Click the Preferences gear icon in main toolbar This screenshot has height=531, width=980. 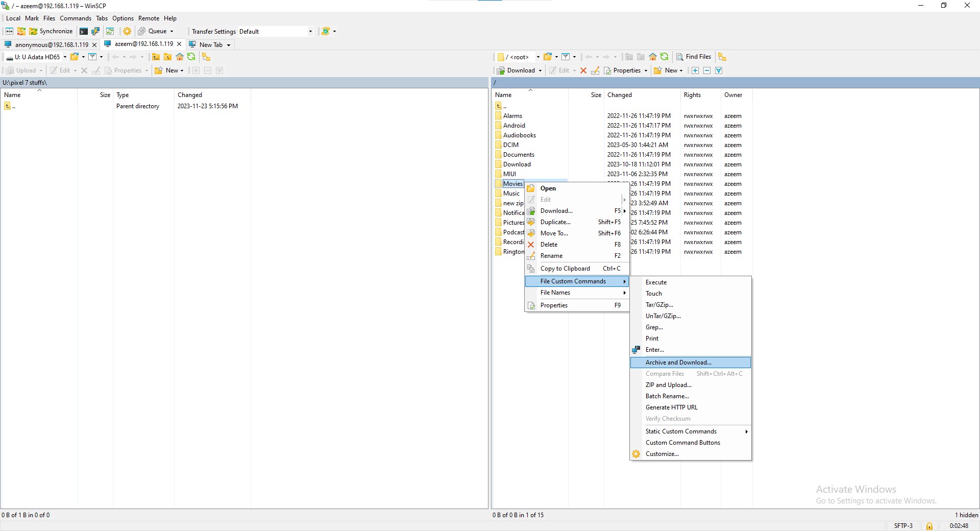pyautogui.click(x=127, y=31)
